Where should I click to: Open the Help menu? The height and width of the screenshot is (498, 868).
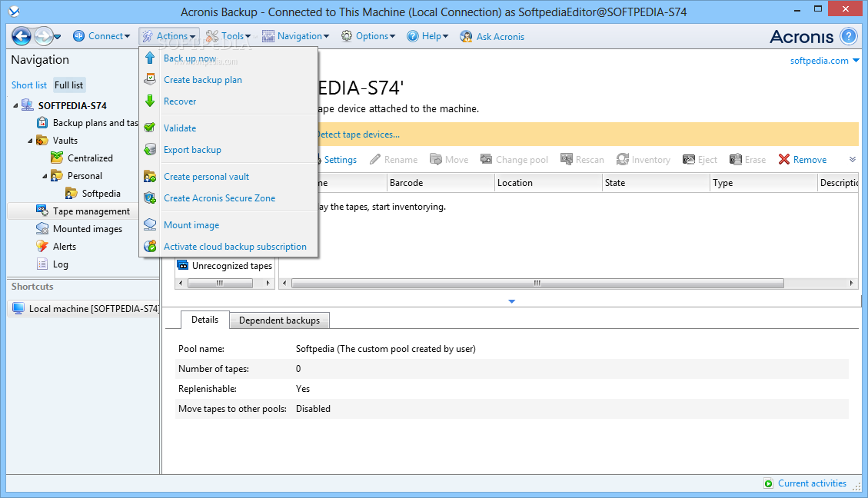click(427, 37)
